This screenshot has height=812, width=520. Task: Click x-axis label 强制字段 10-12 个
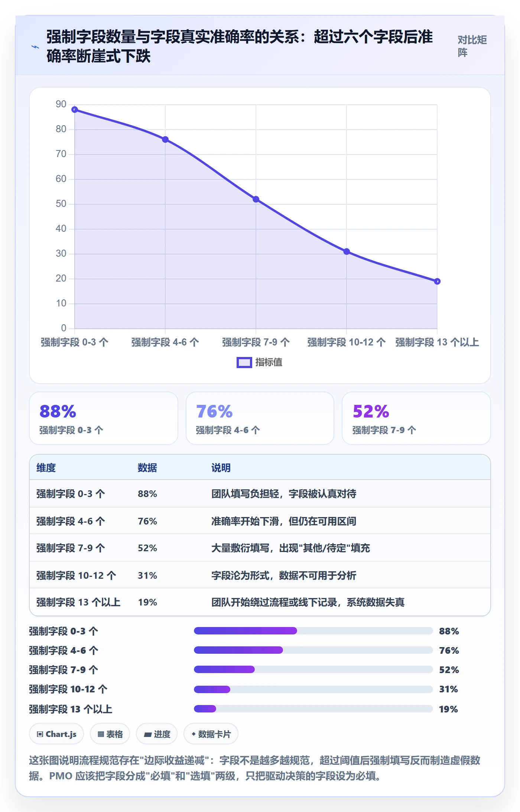(347, 342)
